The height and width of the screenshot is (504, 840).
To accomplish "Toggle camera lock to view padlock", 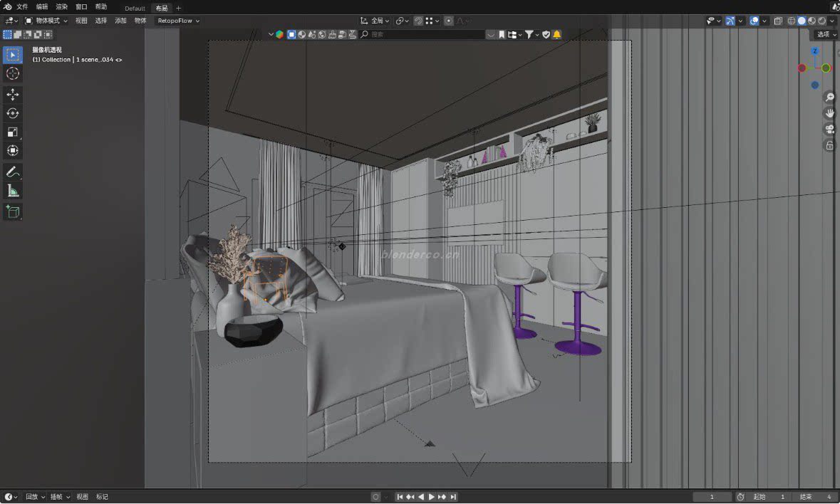I will [829, 145].
